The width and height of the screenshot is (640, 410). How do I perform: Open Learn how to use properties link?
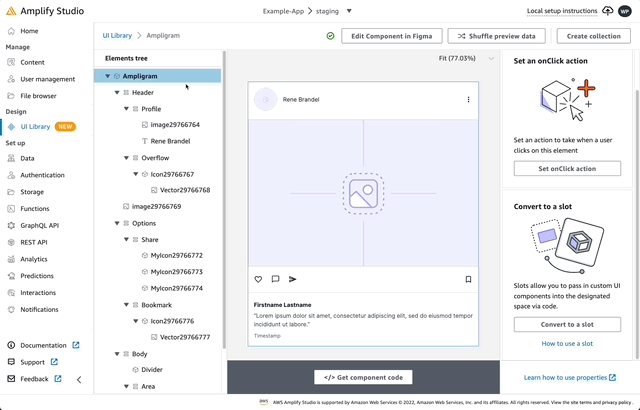(x=570, y=377)
